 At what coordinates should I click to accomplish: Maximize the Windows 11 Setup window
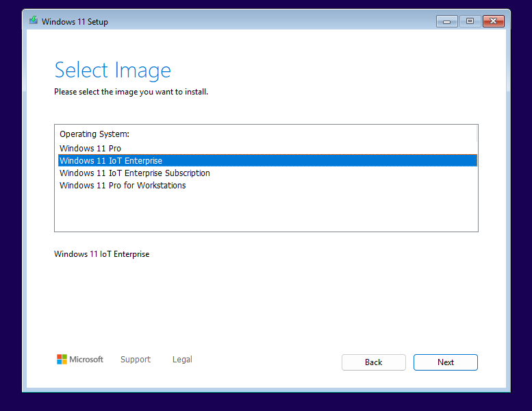pos(470,21)
